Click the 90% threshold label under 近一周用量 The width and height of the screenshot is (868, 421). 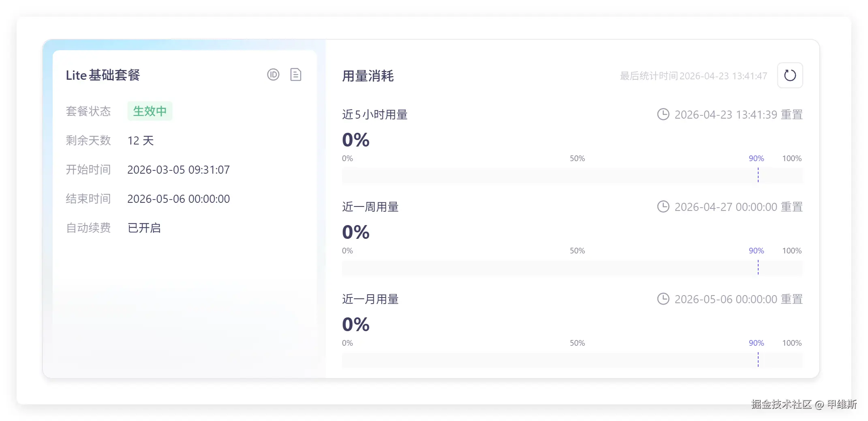tap(756, 251)
